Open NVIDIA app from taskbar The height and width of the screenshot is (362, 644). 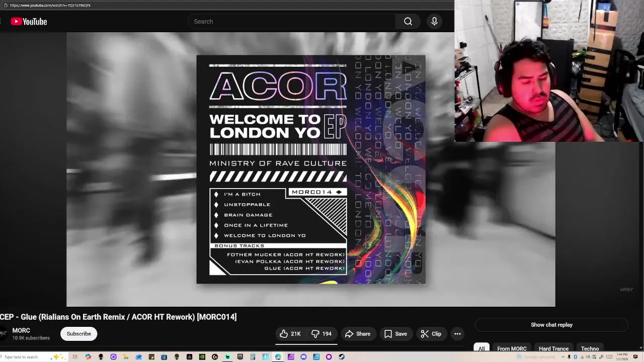(x=202, y=357)
